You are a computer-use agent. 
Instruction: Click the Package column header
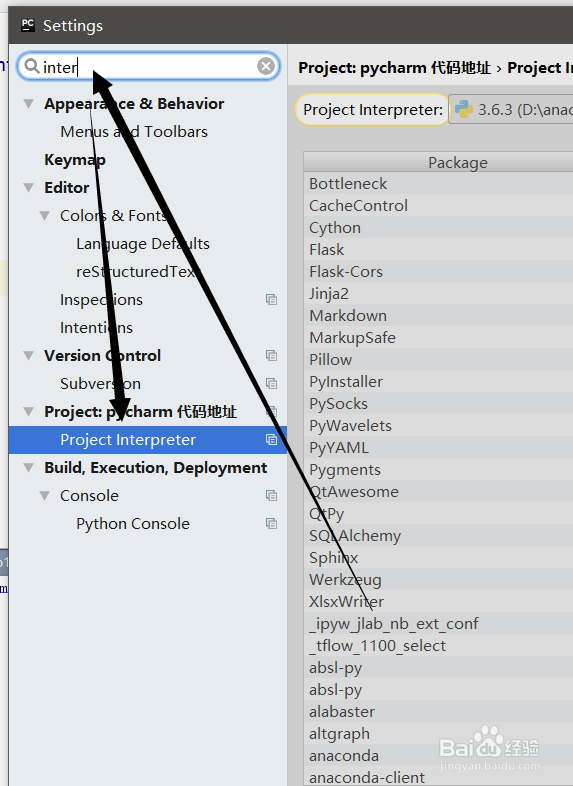(438, 162)
